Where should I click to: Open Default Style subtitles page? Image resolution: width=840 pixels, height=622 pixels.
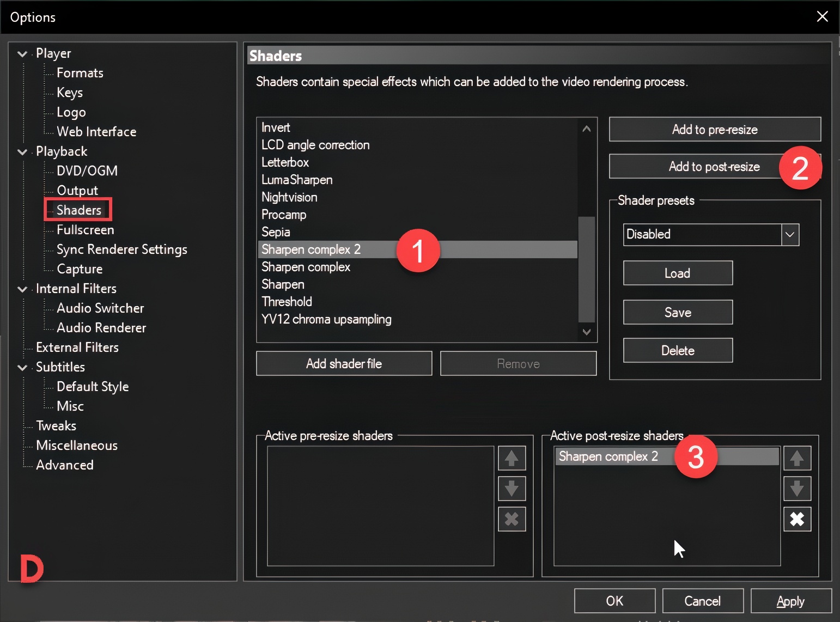(x=93, y=387)
